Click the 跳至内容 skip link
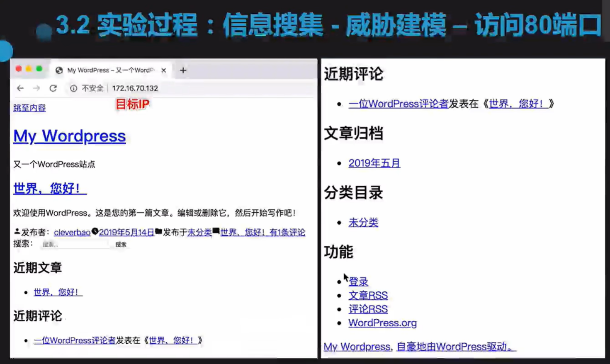This screenshot has height=364, width=610. click(29, 108)
